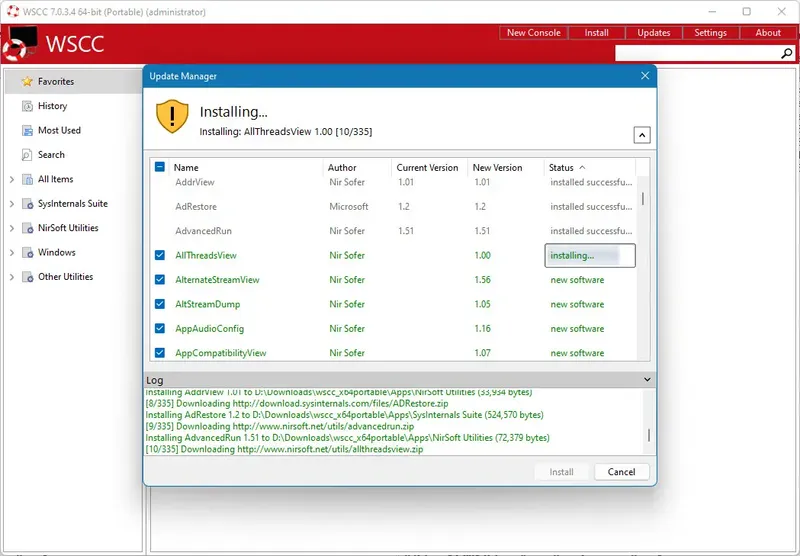Uncheck the AlternateStreamView checkbox
The image size is (800, 556).
click(160, 280)
